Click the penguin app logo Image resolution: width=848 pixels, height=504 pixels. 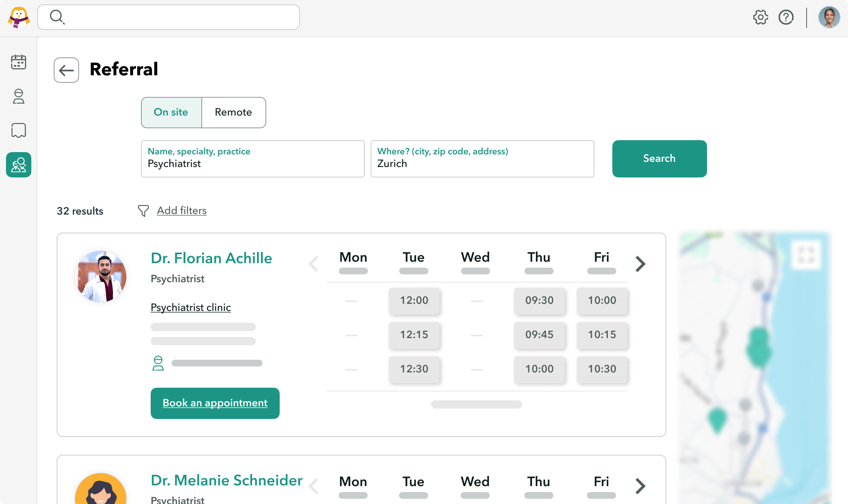click(19, 17)
